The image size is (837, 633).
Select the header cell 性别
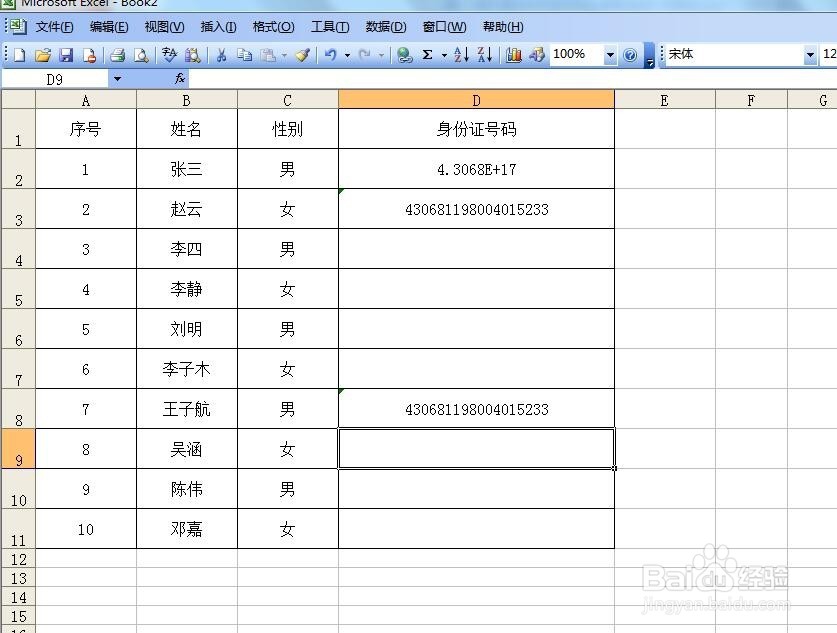(287, 129)
